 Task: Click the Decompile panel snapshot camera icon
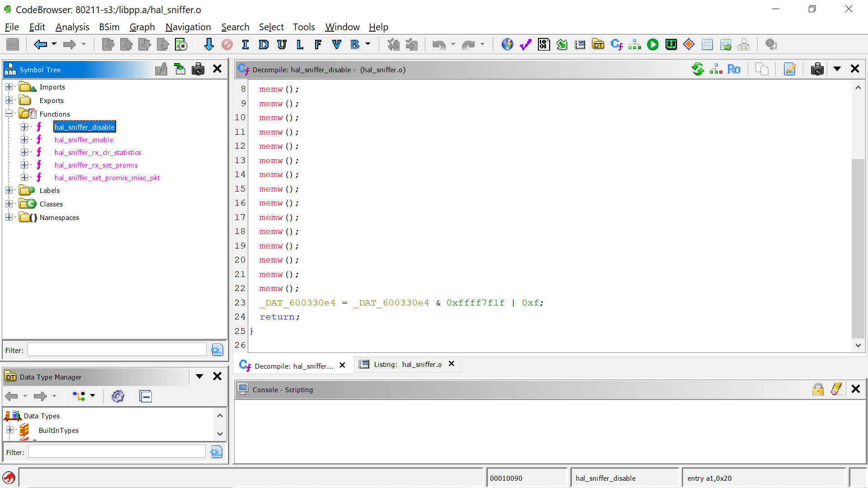pyautogui.click(x=817, y=69)
